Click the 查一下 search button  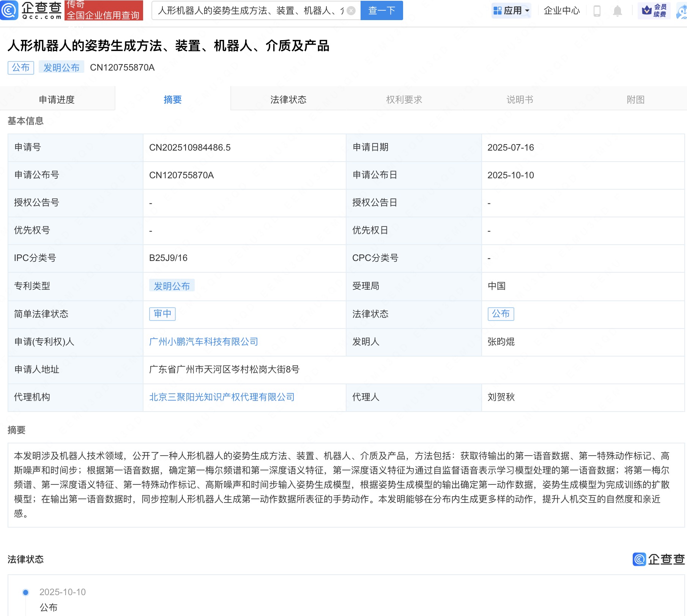pos(381,10)
